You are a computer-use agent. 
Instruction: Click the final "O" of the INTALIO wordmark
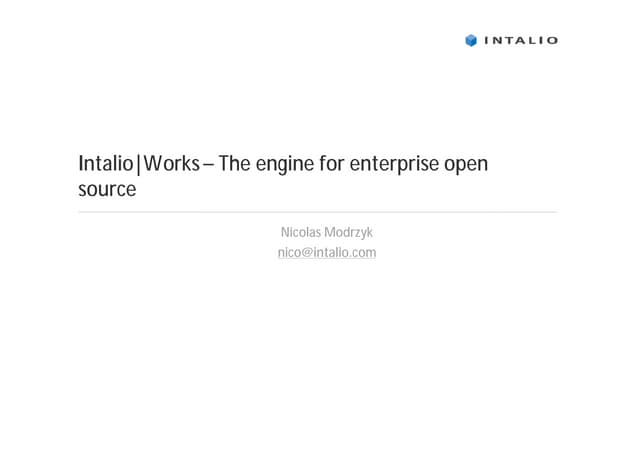(x=552, y=41)
